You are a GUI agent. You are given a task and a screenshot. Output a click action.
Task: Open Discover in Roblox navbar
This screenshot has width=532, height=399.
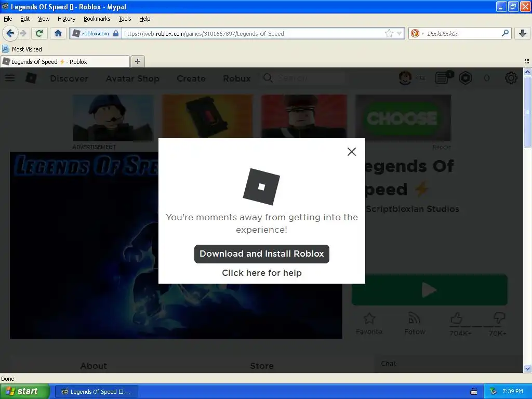point(69,78)
